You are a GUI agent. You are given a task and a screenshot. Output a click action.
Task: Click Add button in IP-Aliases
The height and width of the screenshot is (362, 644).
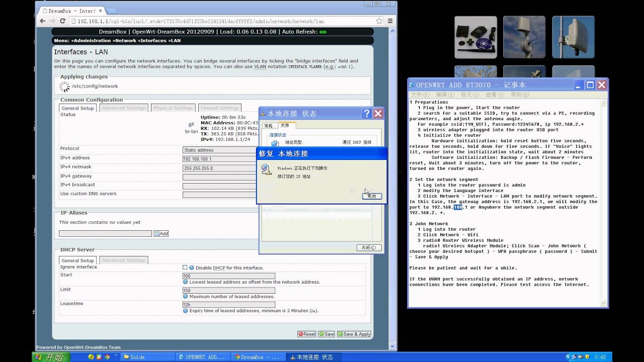pos(161,233)
